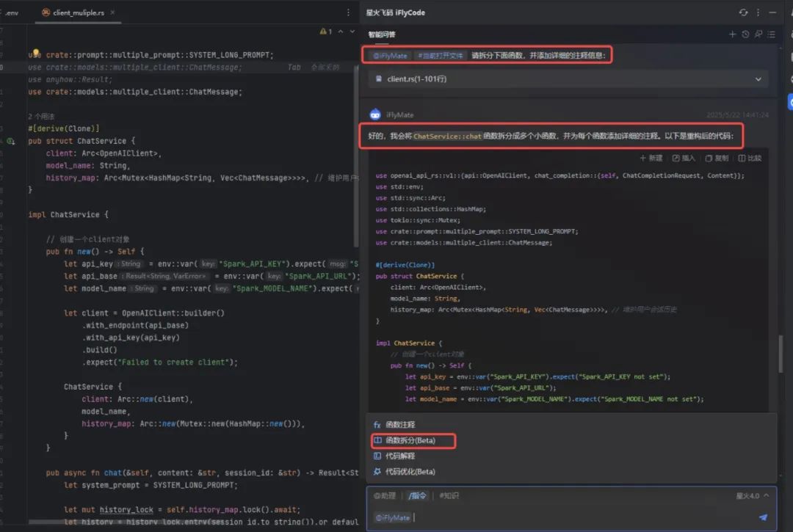Click the fx icon next to 函数注释

[377, 425]
